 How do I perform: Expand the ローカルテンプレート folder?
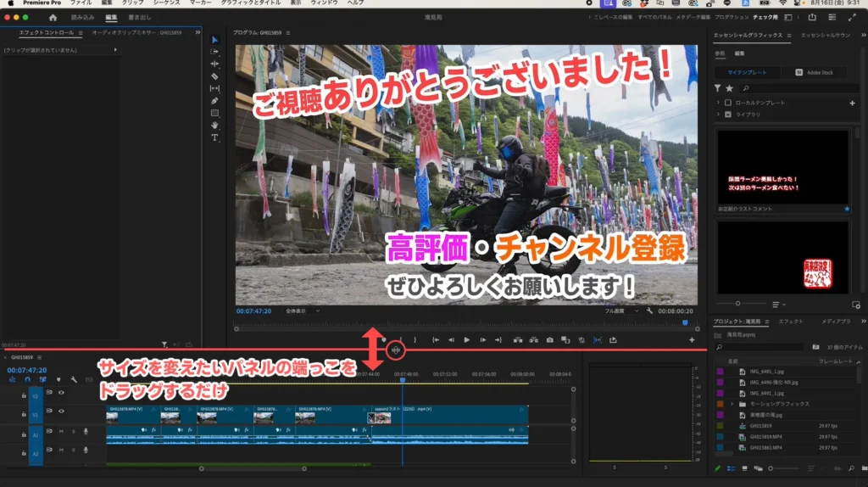719,103
